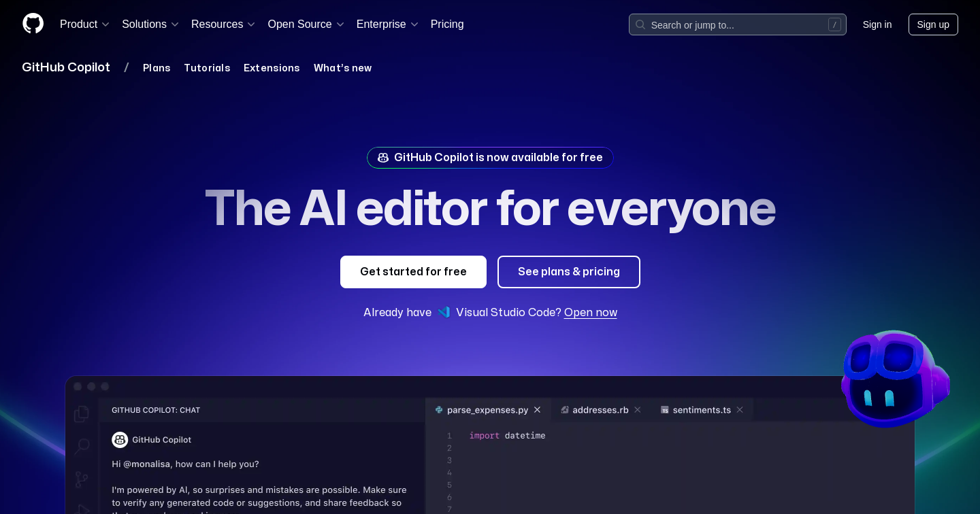Click the @monalisa mention in chat
The width and height of the screenshot is (980, 514).
146,464
